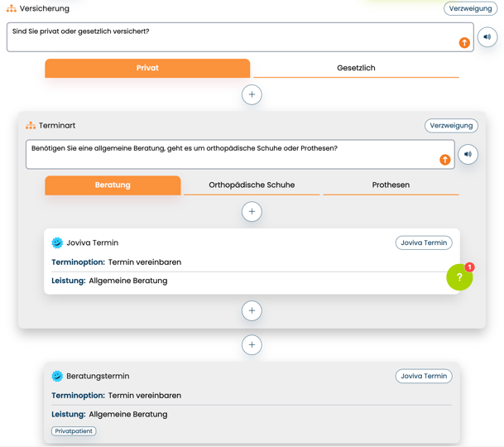Click orange up-arrow in Versicherung text field

[x=464, y=42]
